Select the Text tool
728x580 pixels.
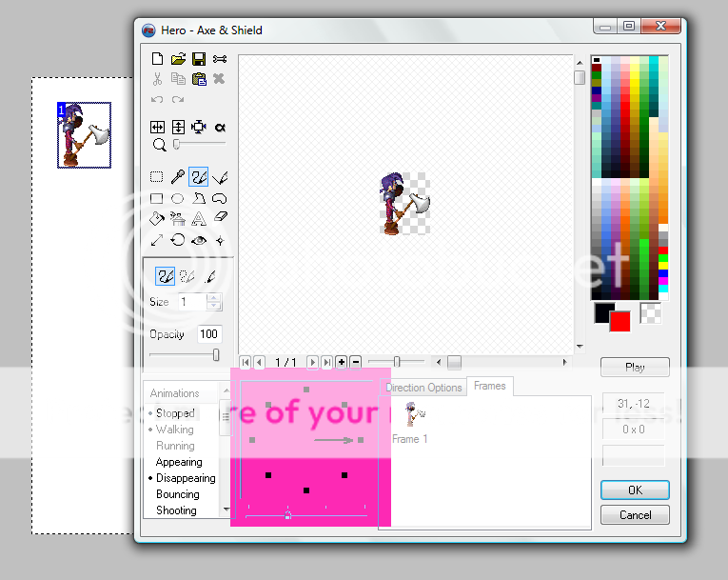click(199, 218)
